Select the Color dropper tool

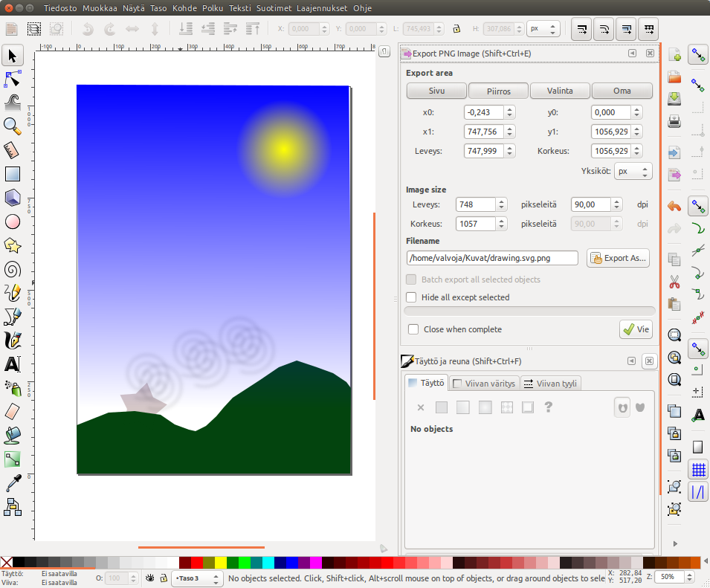[12, 483]
